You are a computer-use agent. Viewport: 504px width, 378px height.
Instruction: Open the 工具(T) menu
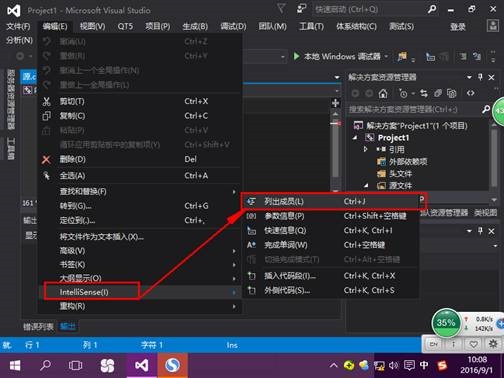pyautogui.click(x=311, y=26)
